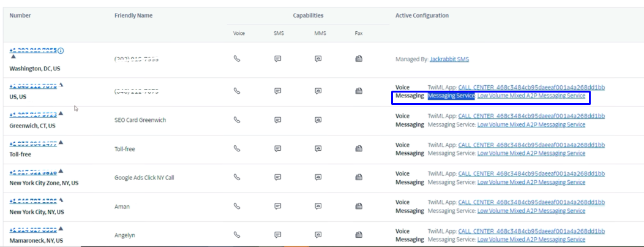This screenshot has height=247, width=644.
Task: Click the MMS icon in Toll-free row
Action: click(318, 148)
